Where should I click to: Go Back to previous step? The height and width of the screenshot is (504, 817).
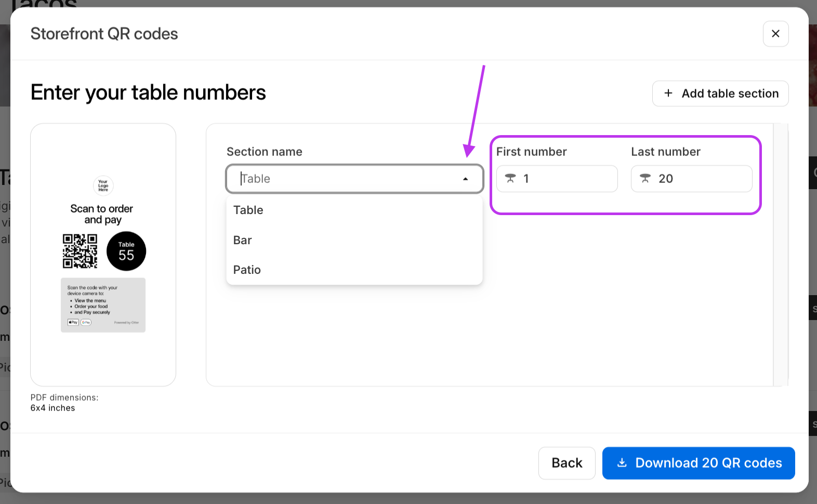[x=567, y=463]
